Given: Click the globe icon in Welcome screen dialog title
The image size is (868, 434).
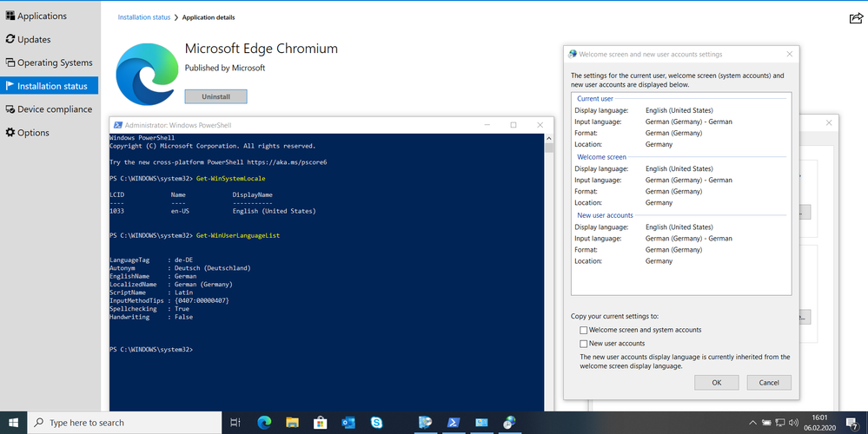Looking at the screenshot, I should (573, 54).
